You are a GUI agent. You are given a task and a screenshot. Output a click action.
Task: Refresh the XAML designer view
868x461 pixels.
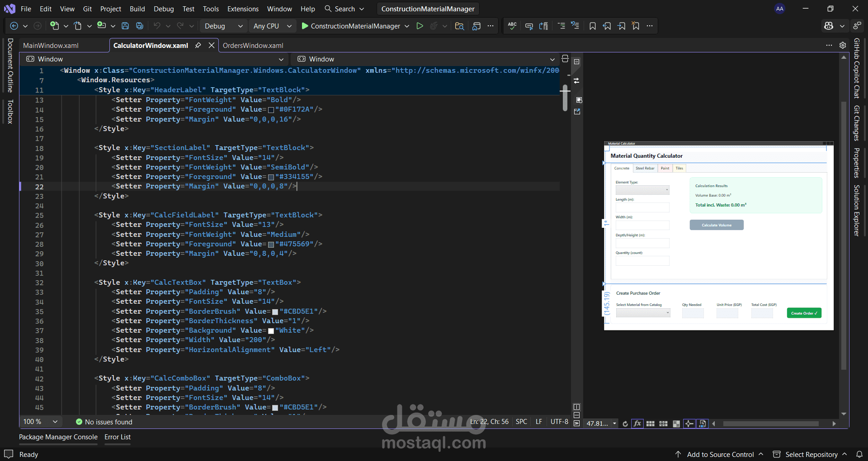pos(625,423)
